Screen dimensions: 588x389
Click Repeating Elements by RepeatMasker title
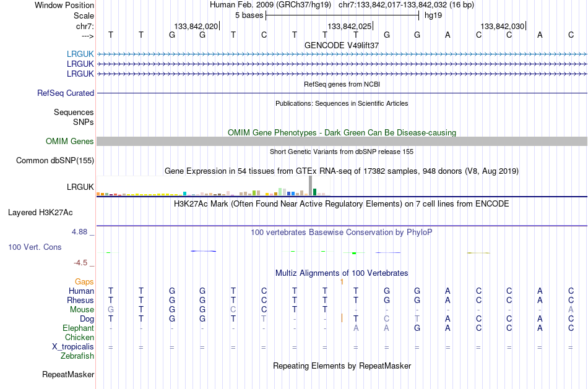[342, 366]
